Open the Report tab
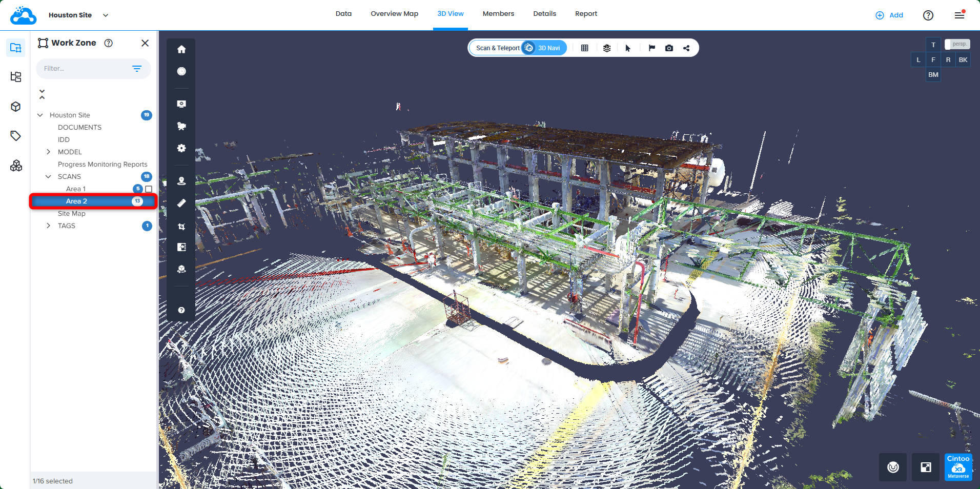Image resolution: width=980 pixels, height=489 pixels. (x=586, y=14)
